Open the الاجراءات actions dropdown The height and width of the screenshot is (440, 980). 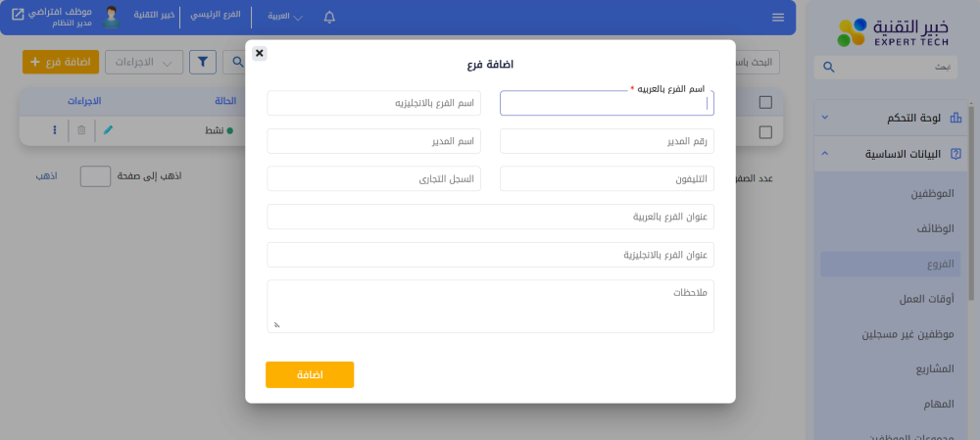tap(143, 62)
